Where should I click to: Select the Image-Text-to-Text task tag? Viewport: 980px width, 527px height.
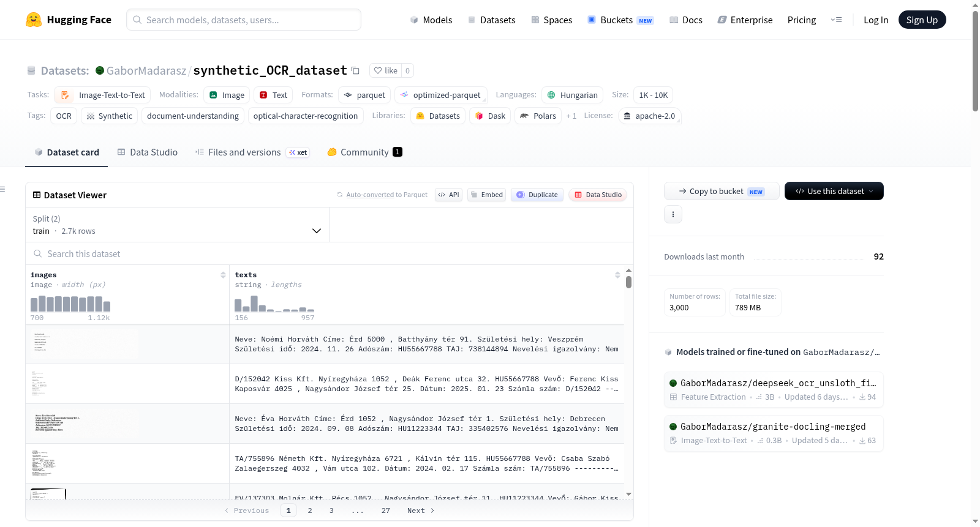pos(102,95)
